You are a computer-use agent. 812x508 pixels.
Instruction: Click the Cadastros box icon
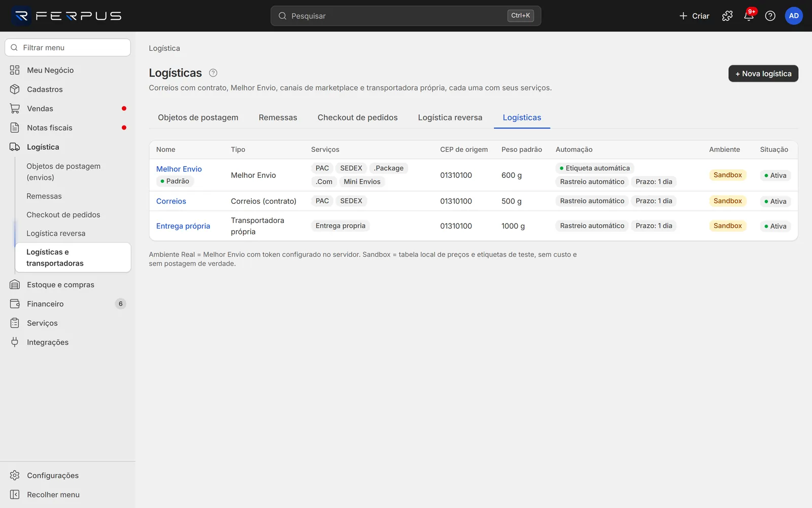point(15,89)
